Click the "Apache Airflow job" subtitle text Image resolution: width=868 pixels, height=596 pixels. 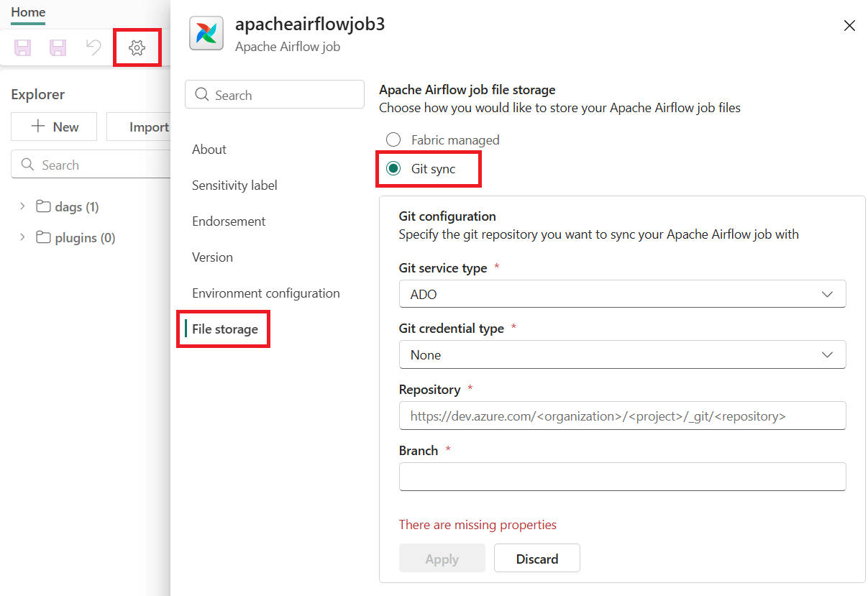pyautogui.click(x=288, y=47)
